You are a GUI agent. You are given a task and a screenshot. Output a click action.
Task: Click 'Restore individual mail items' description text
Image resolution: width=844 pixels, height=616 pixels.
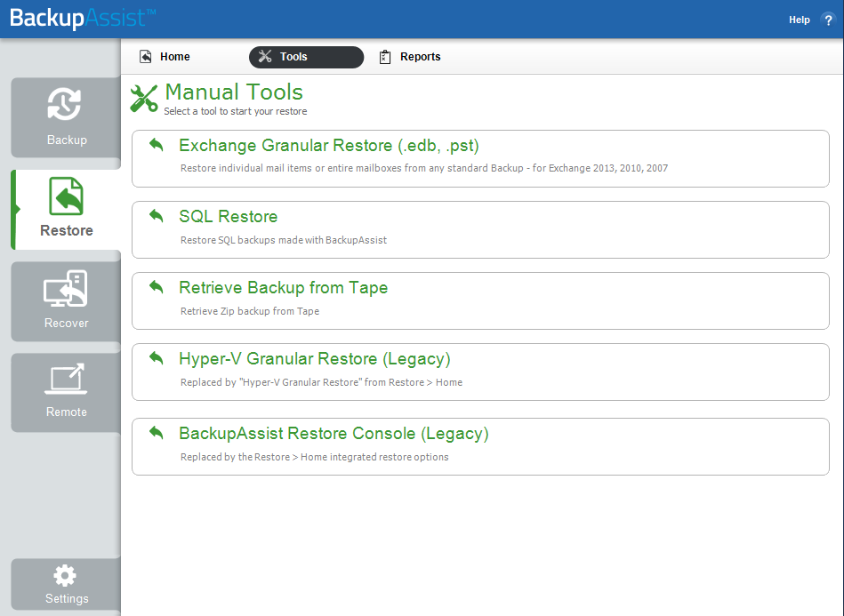coord(424,168)
